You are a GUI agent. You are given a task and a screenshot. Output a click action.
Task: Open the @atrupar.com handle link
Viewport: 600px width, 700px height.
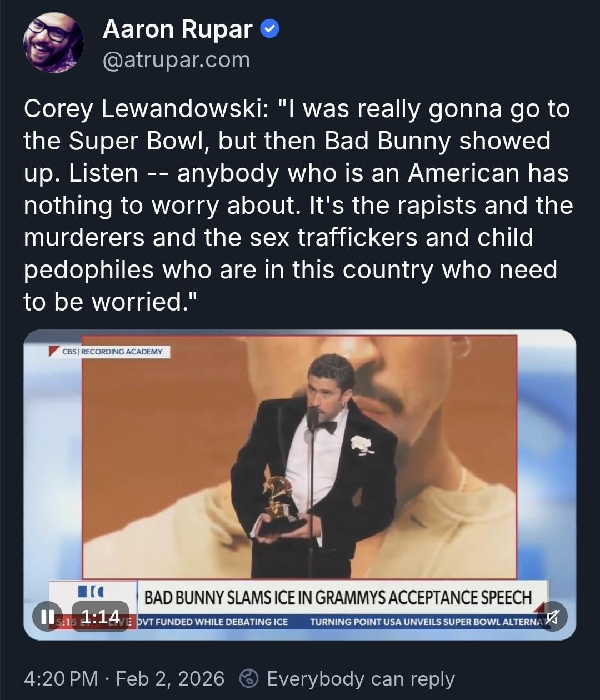click(176, 59)
